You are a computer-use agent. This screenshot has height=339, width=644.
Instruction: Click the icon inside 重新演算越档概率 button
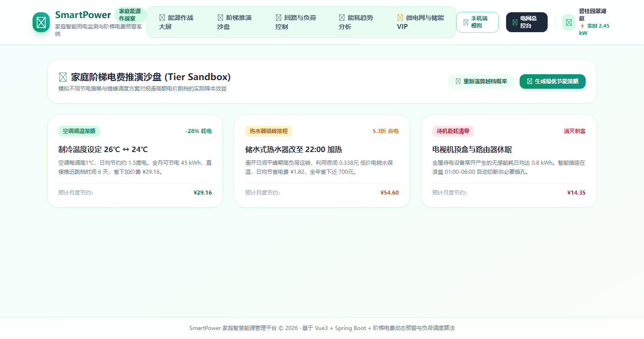click(458, 81)
